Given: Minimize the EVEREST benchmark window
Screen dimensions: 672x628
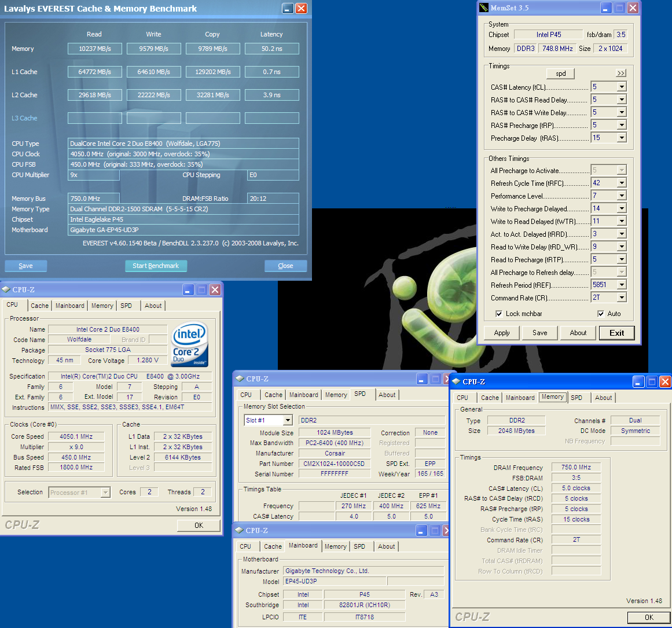Looking at the screenshot, I should click(288, 8).
